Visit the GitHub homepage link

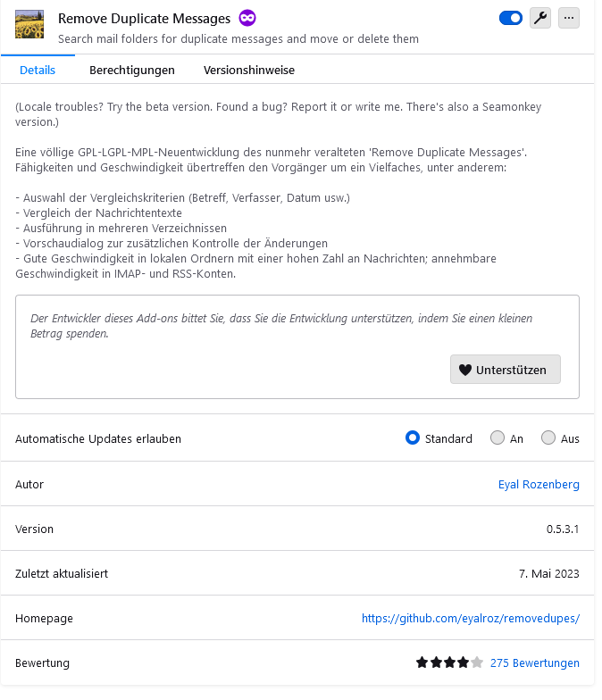(471, 619)
